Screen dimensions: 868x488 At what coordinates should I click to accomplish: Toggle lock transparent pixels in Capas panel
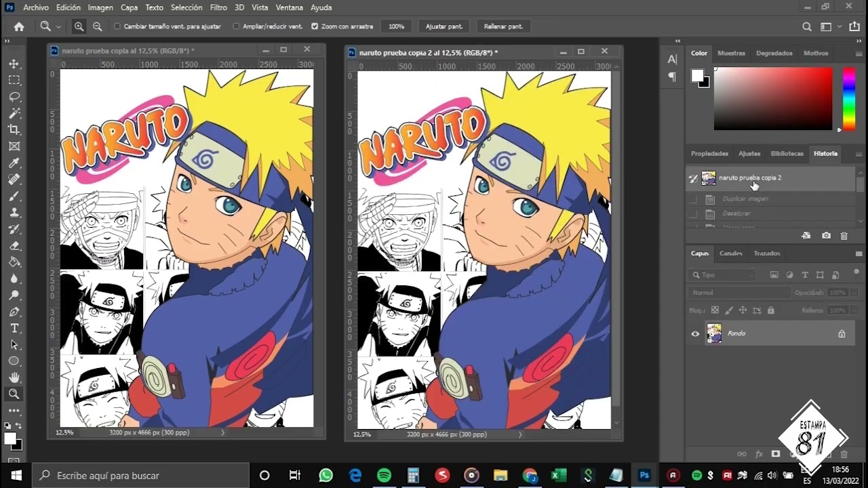point(714,310)
